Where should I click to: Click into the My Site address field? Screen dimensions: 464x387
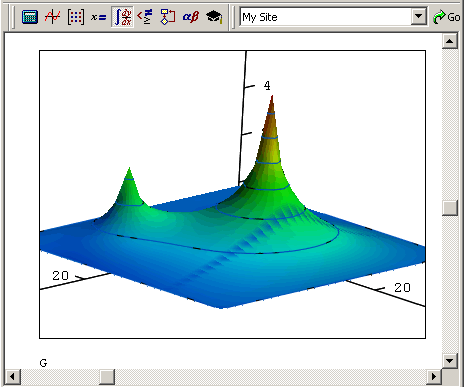(x=325, y=17)
